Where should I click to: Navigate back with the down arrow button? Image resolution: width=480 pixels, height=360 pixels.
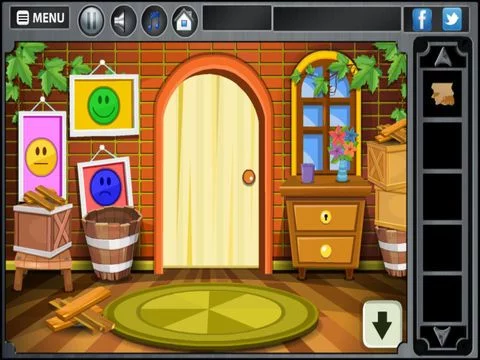pos(382,324)
